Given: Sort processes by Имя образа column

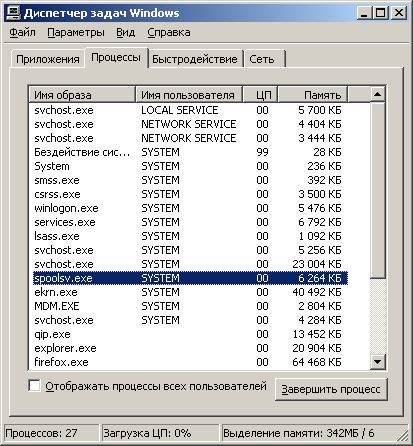Looking at the screenshot, I should (82, 95).
